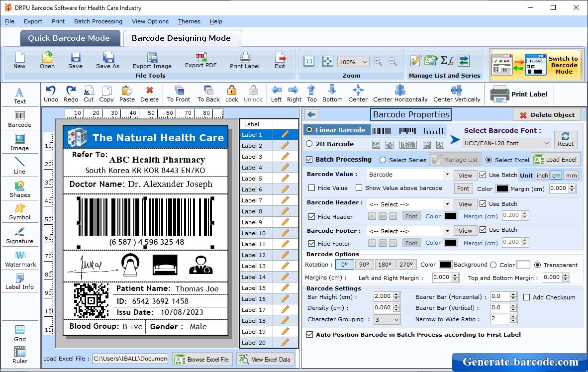The height and width of the screenshot is (372, 588).
Task: Select the Barcode tool in the sidebar
Action: [20, 119]
